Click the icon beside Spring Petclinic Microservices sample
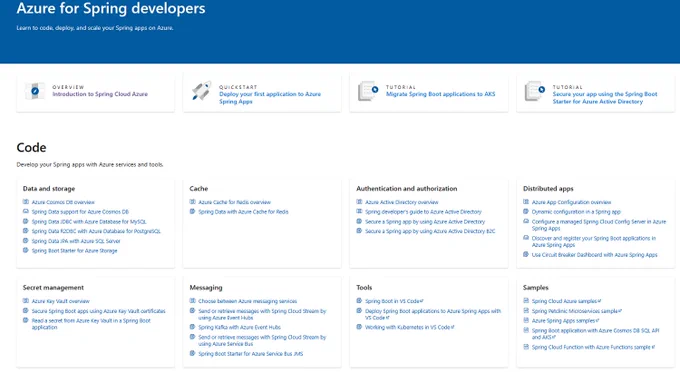This screenshot has width=680, height=373. (x=526, y=311)
